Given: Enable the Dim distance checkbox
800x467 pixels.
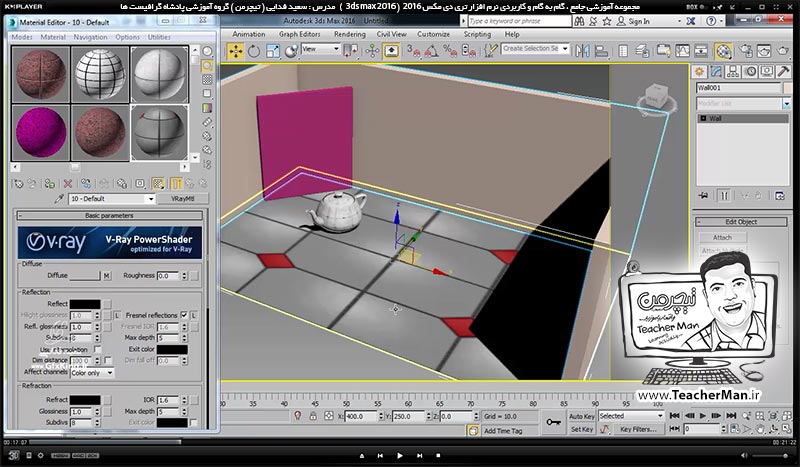Looking at the screenshot, I should (108, 360).
